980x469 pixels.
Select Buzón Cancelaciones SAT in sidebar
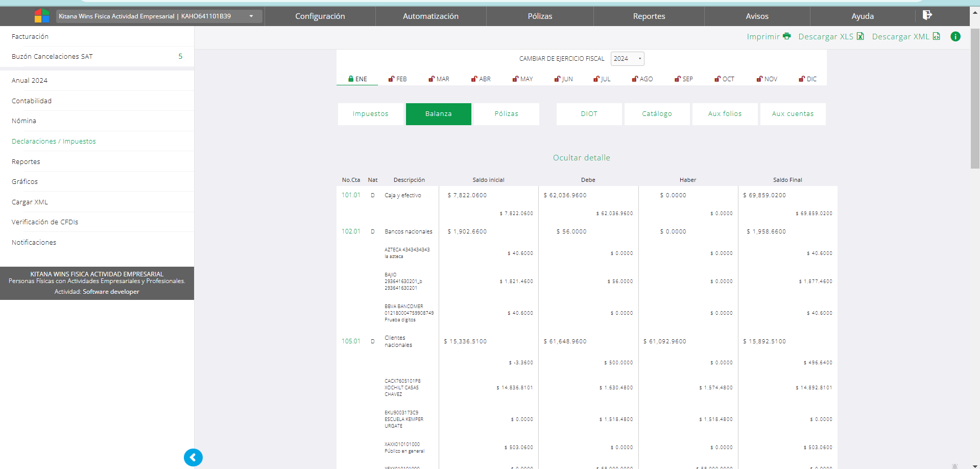(x=52, y=57)
